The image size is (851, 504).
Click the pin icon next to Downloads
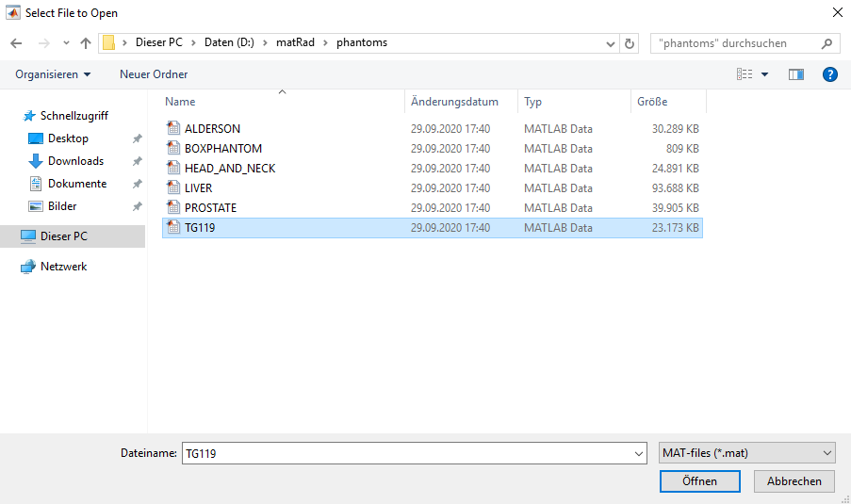(138, 161)
